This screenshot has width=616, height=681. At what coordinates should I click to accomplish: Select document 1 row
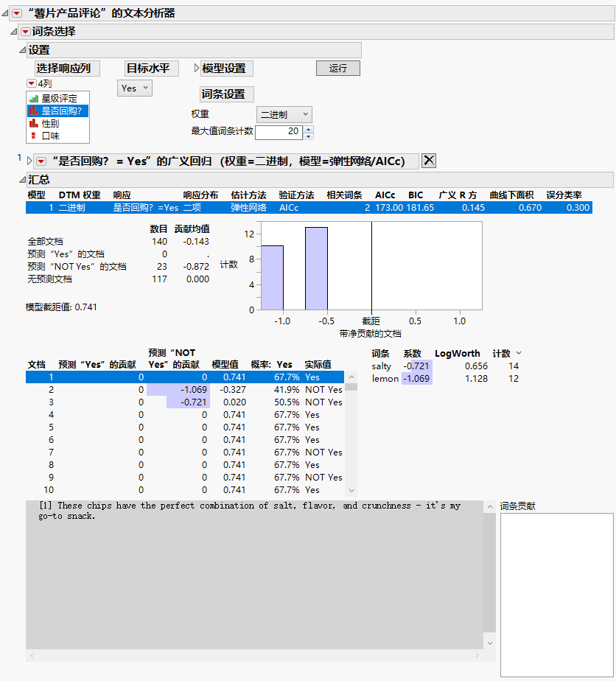[x=185, y=377]
